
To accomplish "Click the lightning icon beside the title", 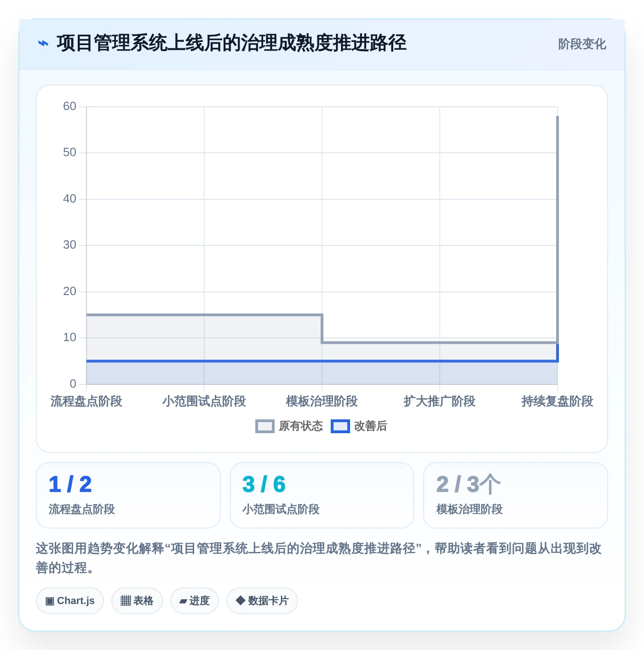I will point(43,44).
